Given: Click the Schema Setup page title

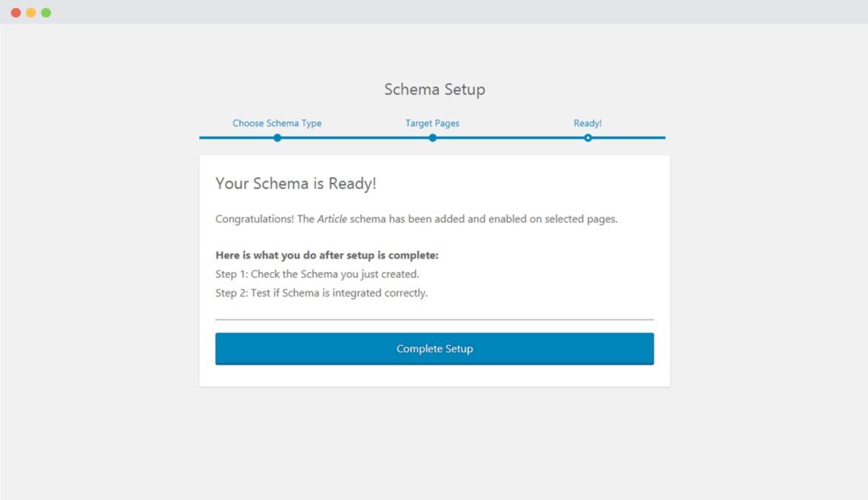Looking at the screenshot, I should (x=434, y=89).
